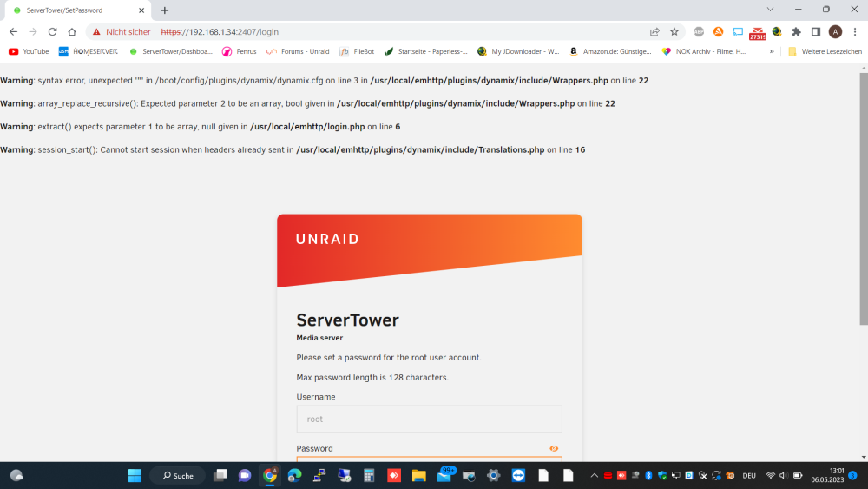
Task: Open the tab search dropdown arrow
Action: tap(770, 10)
